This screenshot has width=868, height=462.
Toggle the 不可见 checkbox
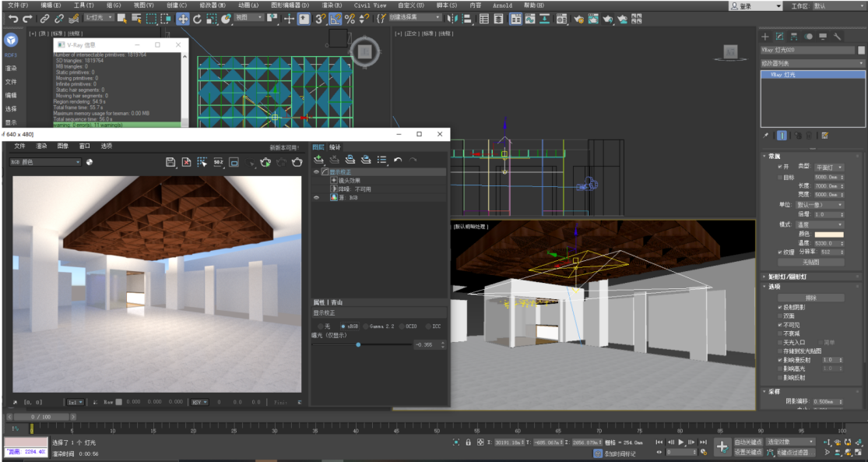pyautogui.click(x=781, y=325)
